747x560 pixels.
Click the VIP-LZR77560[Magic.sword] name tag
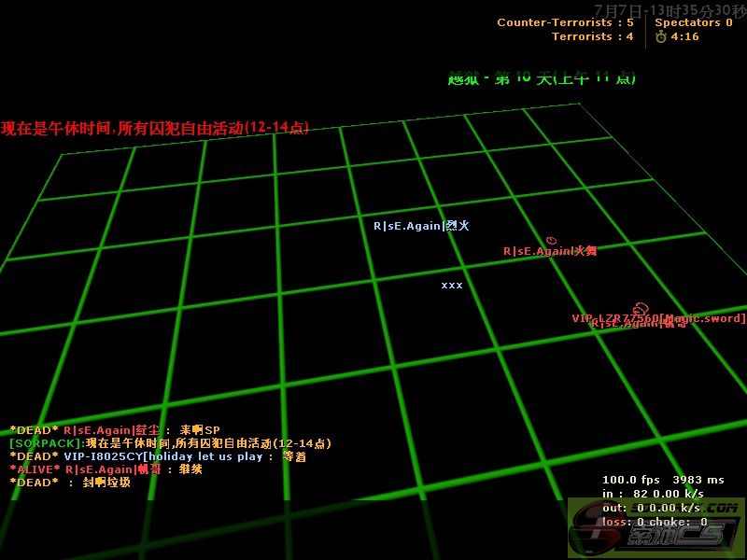click(658, 318)
